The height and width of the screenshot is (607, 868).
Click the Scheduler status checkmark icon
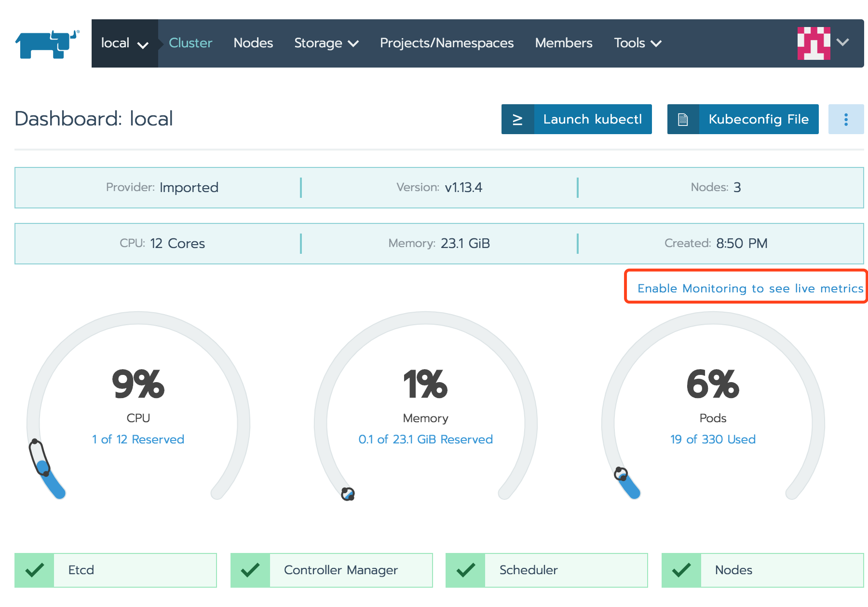(466, 570)
